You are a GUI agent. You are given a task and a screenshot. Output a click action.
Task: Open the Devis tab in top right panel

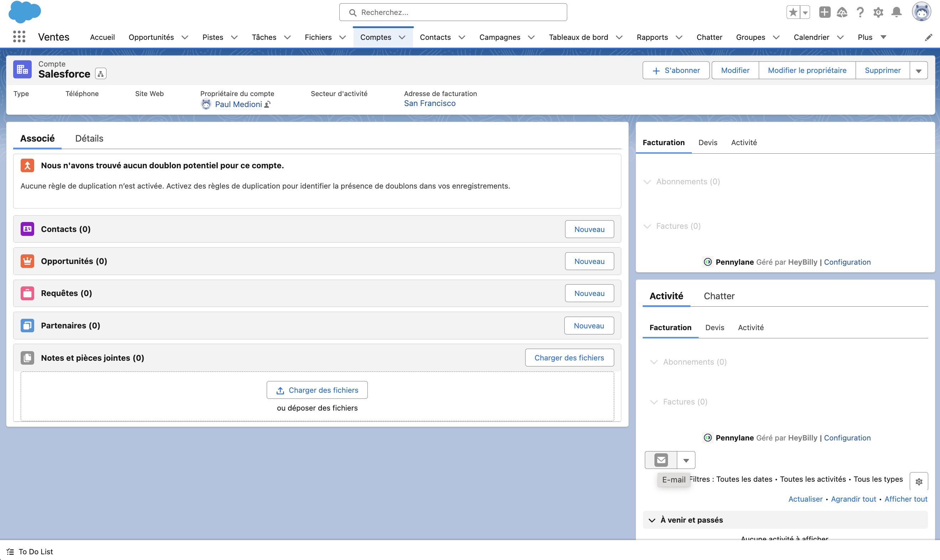[x=708, y=143]
